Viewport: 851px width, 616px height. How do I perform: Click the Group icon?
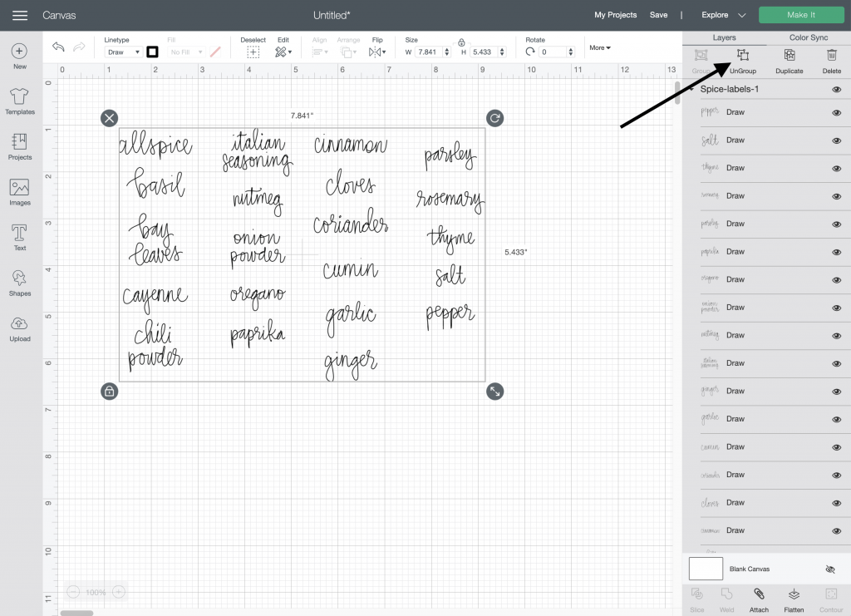click(x=701, y=55)
